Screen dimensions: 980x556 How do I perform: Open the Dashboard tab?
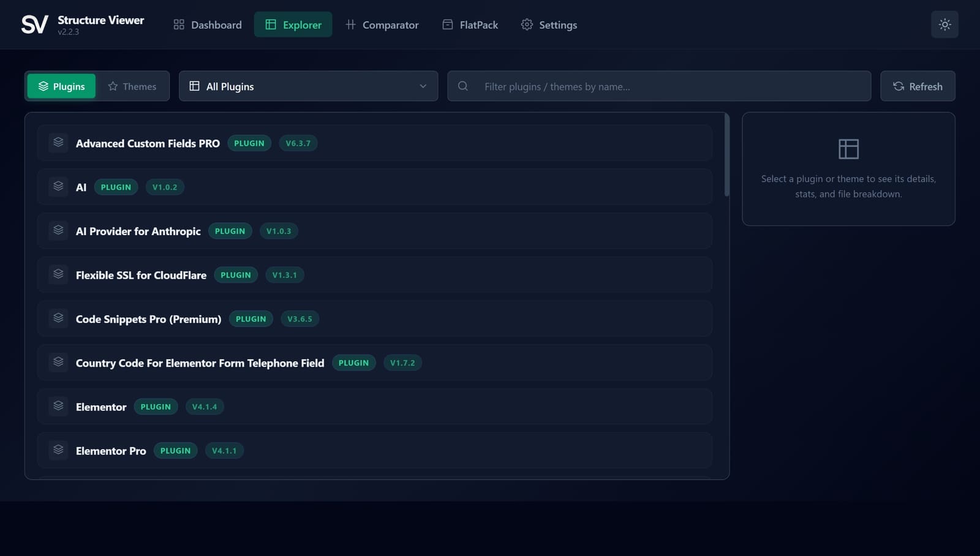click(208, 24)
